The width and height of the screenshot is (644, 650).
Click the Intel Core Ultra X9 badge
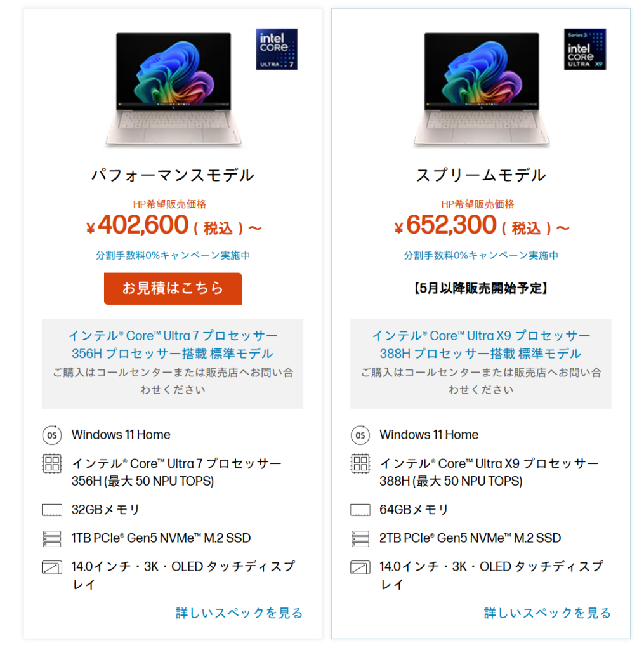point(584,49)
